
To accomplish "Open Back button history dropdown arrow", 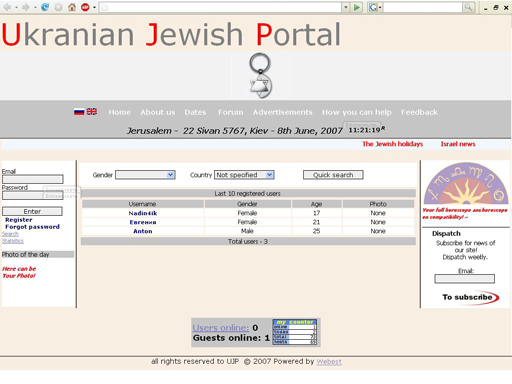I will 16,7.
